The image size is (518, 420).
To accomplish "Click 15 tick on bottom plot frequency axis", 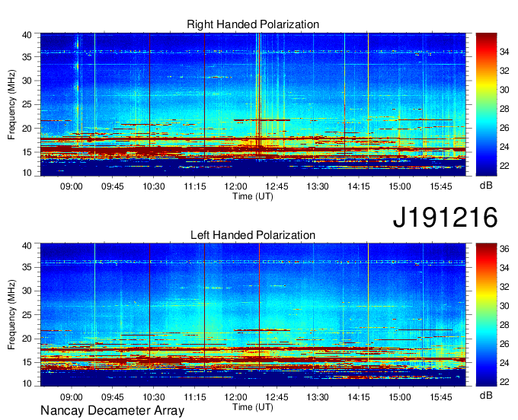I will 27,362.
